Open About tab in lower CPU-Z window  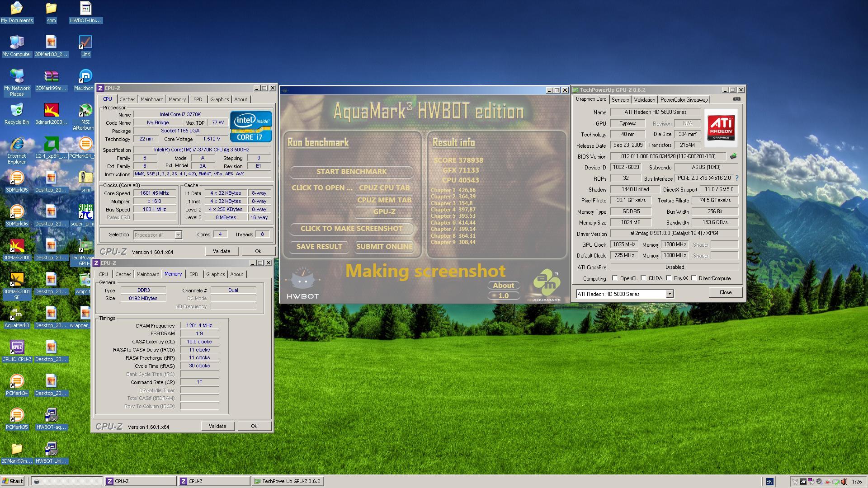coord(237,274)
